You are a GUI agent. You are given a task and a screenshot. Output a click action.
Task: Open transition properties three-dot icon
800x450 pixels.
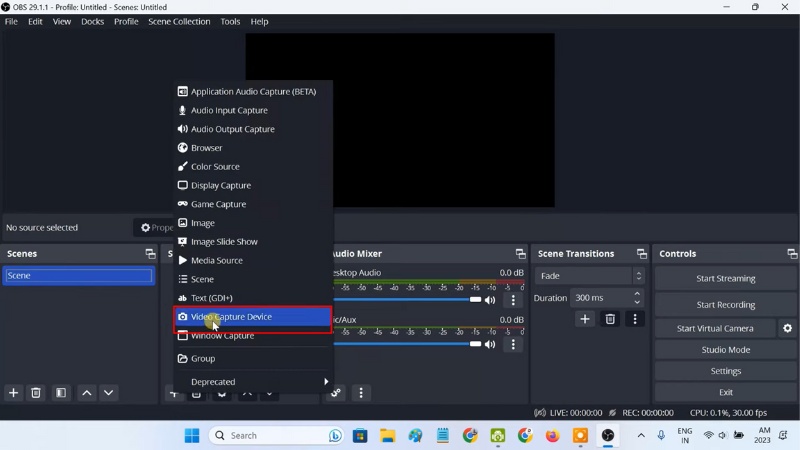point(635,319)
